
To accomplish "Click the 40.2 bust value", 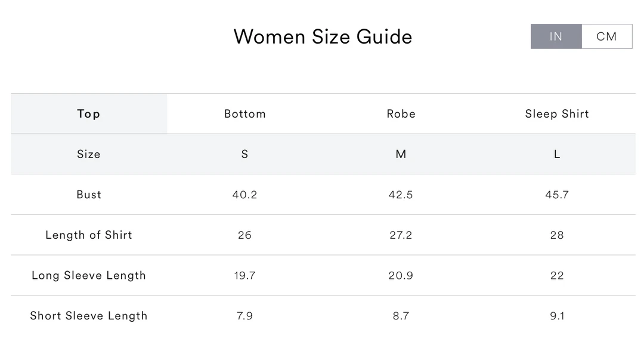I will point(244,195).
